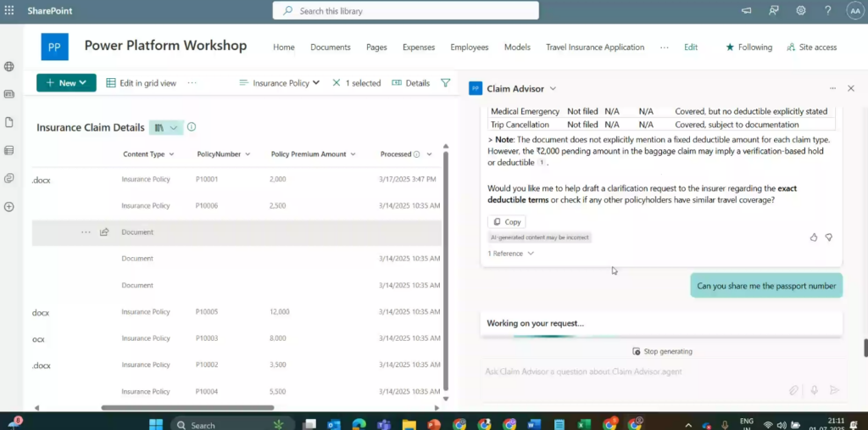Image resolution: width=868 pixels, height=430 pixels.
Task: Click Edit in grid view
Action: tap(142, 82)
